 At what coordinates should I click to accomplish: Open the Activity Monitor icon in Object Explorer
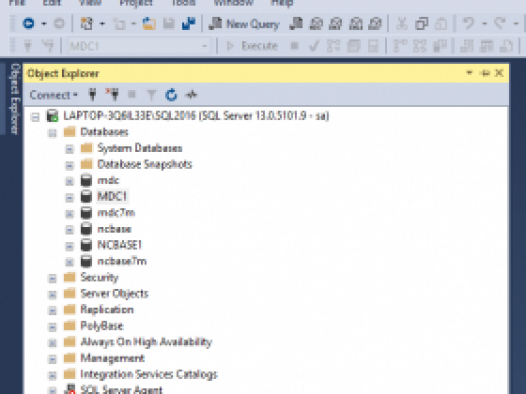coord(191,95)
